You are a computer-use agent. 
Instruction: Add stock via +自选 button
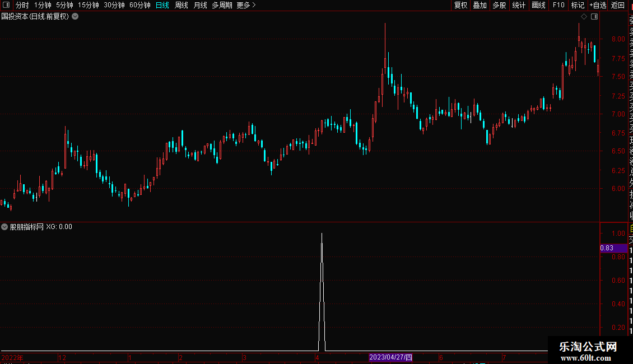(598, 5)
